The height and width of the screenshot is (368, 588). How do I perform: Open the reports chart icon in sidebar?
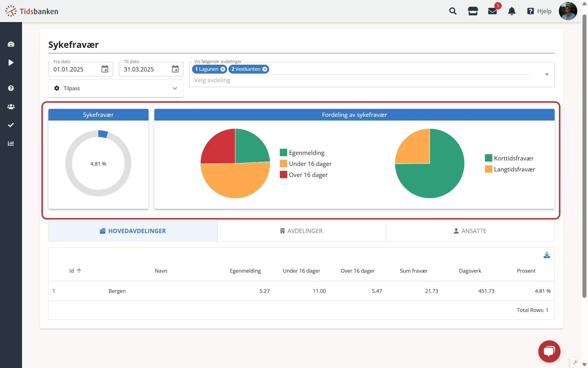(11, 143)
